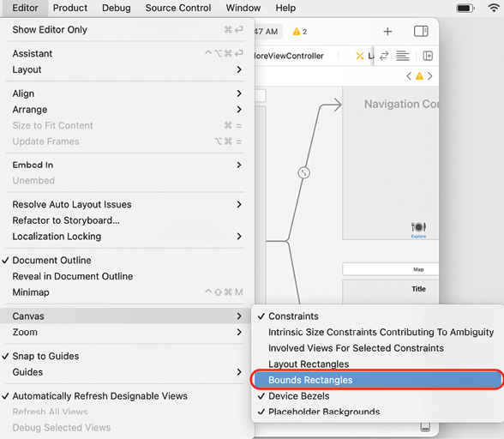Add an editor pane with split icon
Image resolution: width=504 pixels, height=439 pixels.
[x=428, y=56]
